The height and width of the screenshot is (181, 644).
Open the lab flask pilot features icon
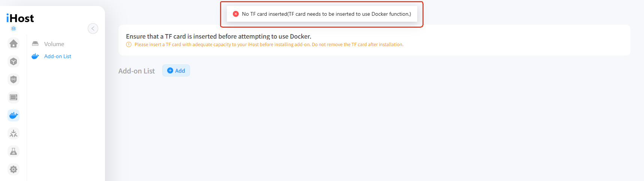pos(13,151)
